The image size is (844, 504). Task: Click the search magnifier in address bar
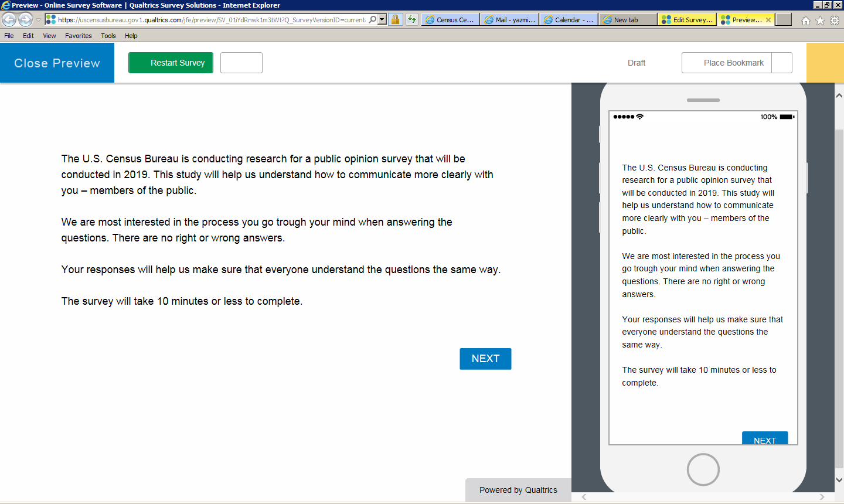tap(373, 19)
